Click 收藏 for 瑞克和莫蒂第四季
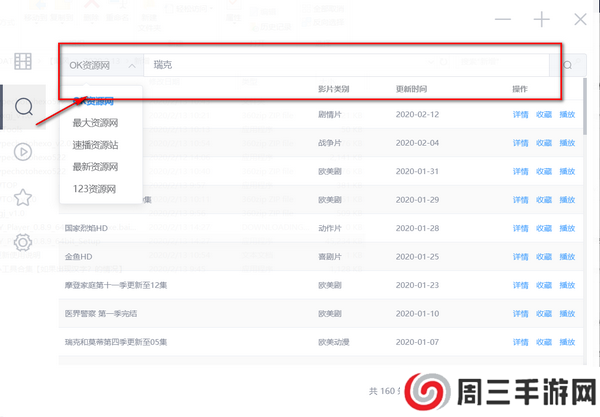The image size is (600, 417). click(544, 342)
